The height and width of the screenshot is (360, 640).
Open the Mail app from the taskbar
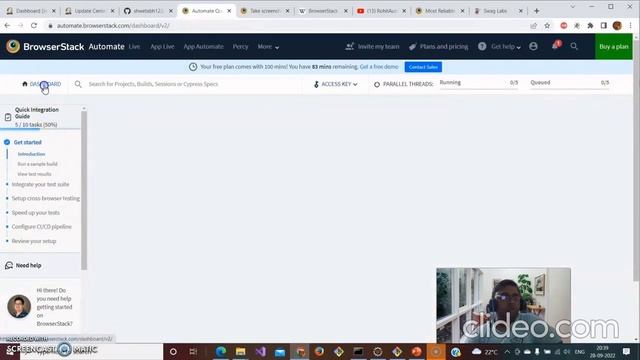280,351
